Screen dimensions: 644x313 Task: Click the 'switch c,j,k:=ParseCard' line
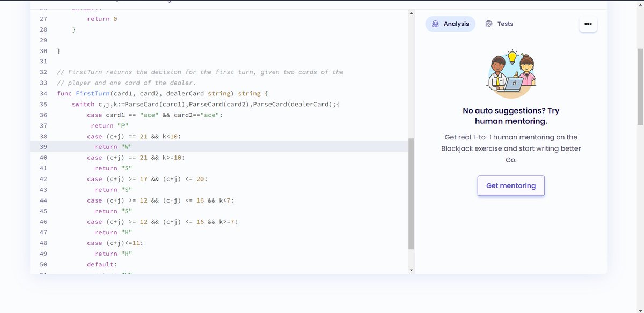point(206,104)
